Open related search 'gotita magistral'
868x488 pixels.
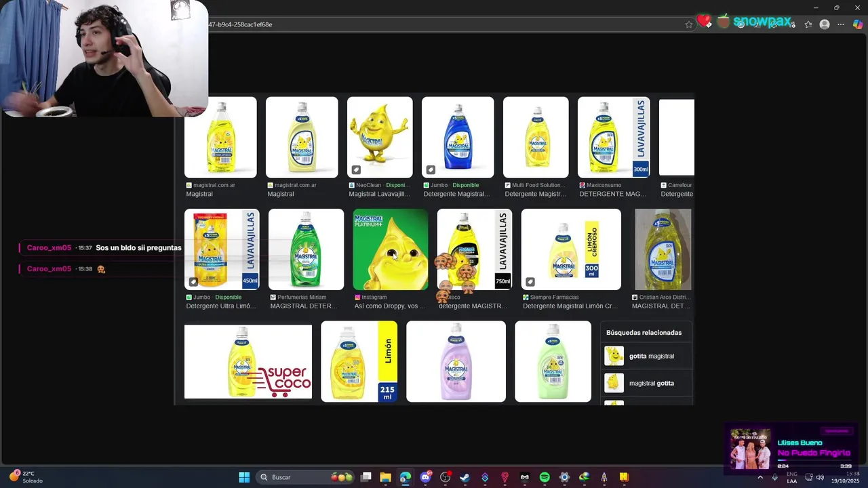[646, 356]
